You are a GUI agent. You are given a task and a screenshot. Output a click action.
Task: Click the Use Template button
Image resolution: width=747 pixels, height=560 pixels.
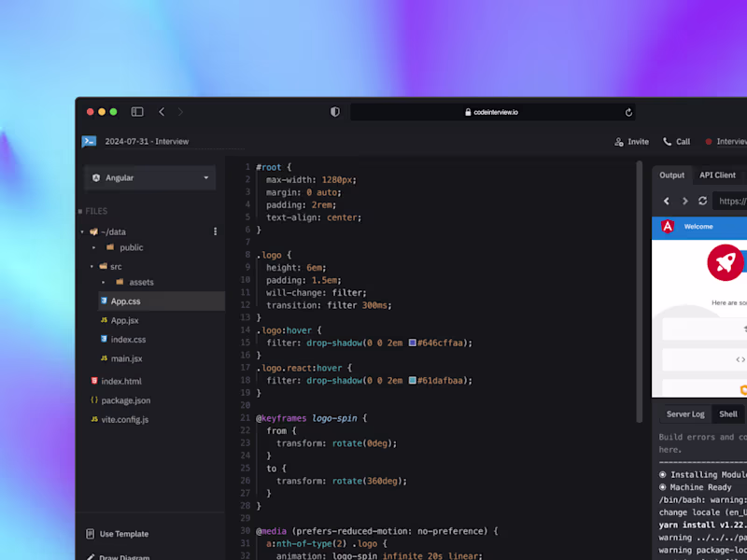click(x=118, y=534)
